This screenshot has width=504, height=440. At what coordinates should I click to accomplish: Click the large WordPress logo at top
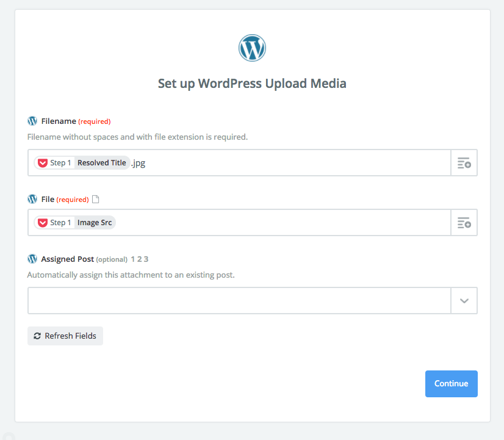click(252, 48)
